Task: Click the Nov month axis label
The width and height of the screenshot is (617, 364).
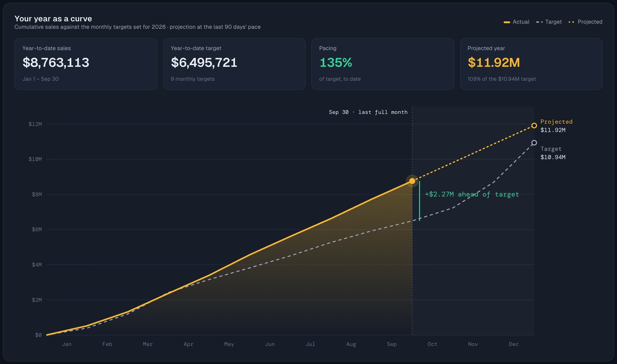Action: [473, 344]
